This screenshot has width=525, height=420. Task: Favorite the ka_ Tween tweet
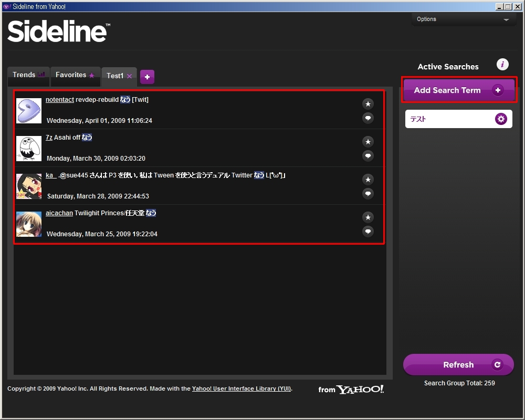click(x=368, y=180)
